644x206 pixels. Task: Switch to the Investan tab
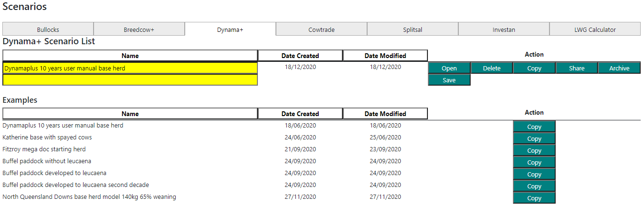504,29
